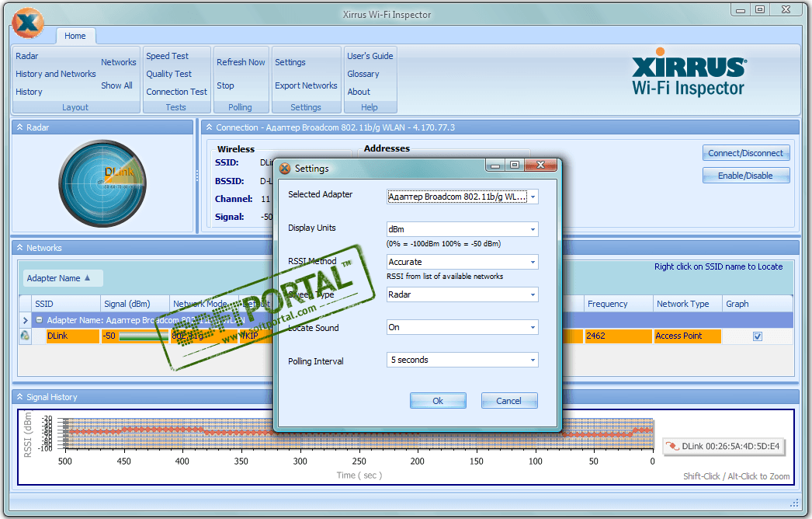Click the DLink 00:26:5A:4D:5D:E4 legend entry
The height and width of the screenshot is (519, 812).
point(724,446)
